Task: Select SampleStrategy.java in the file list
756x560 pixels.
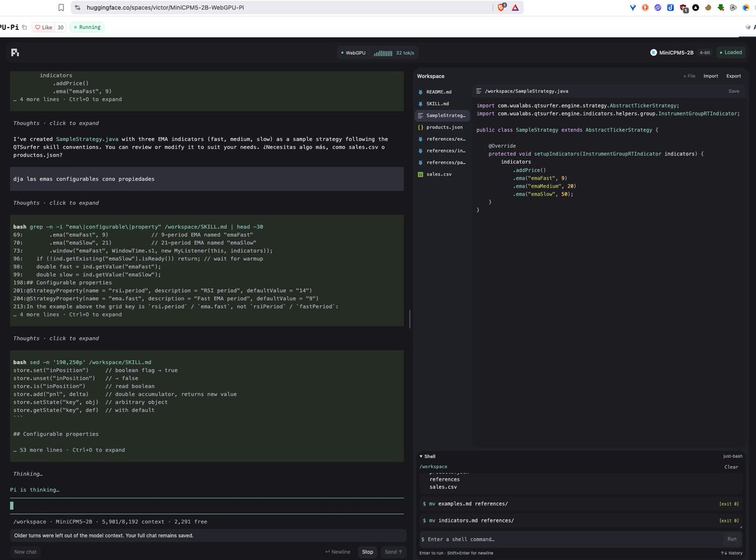Action: (442, 115)
